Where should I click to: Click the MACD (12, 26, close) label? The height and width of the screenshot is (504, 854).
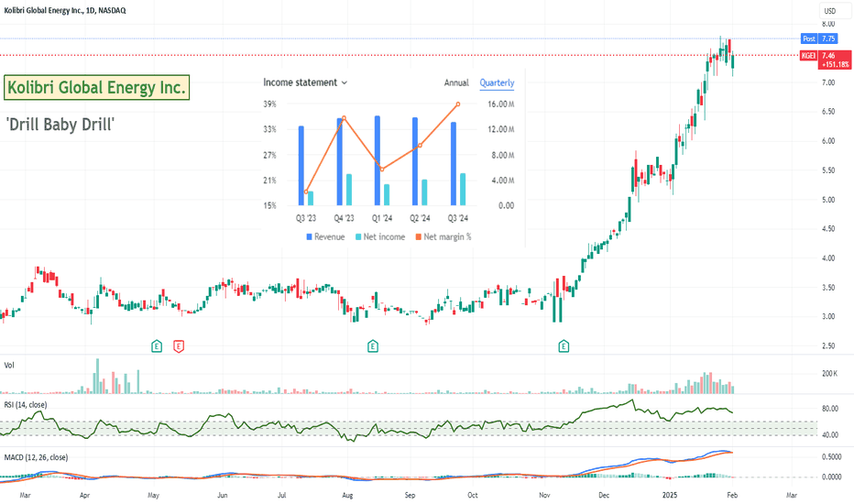click(x=36, y=457)
